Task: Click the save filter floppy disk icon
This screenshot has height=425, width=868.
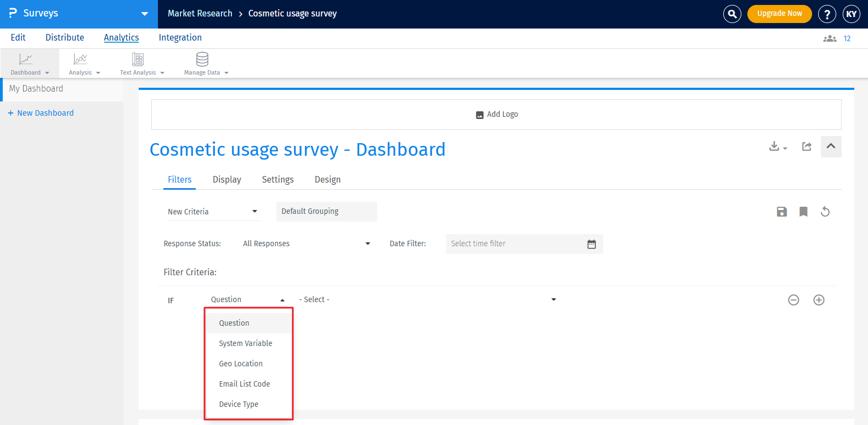Action: tap(782, 212)
